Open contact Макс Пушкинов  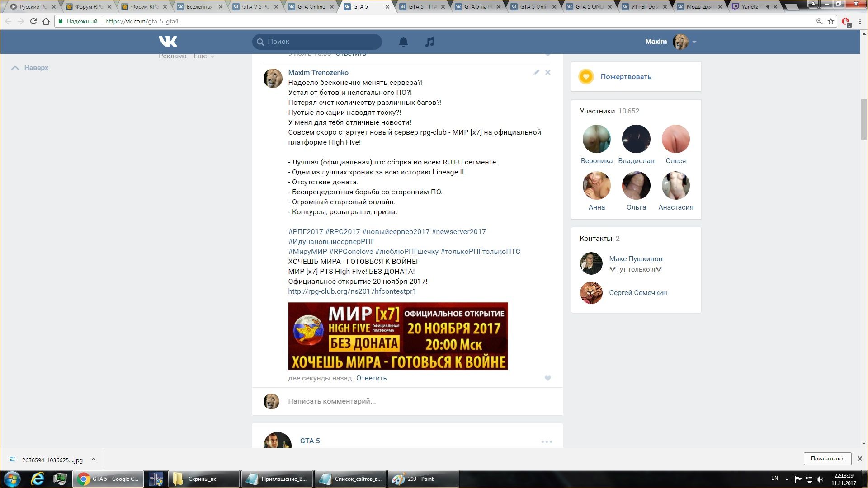click(x=636, y=259)
